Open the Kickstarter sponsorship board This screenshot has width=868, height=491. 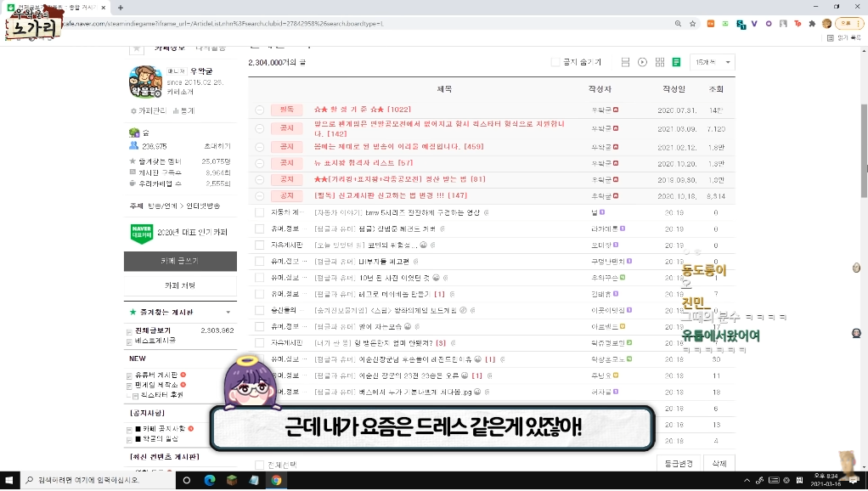(161, 395)
